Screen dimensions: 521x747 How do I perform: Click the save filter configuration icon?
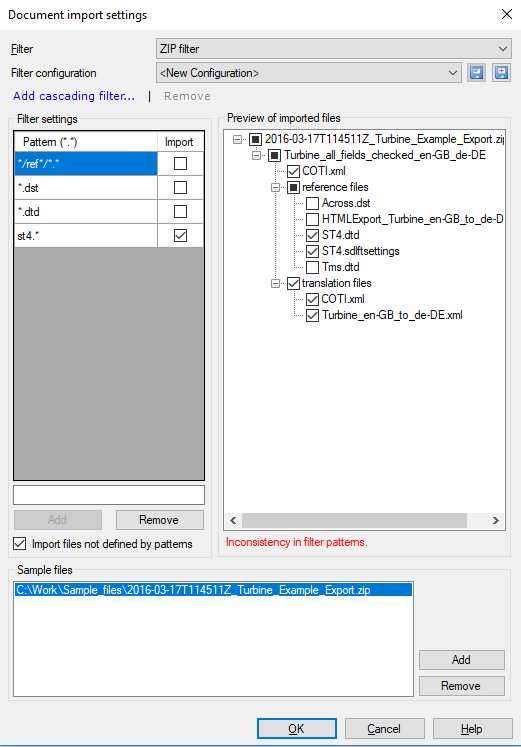point(476,73)
